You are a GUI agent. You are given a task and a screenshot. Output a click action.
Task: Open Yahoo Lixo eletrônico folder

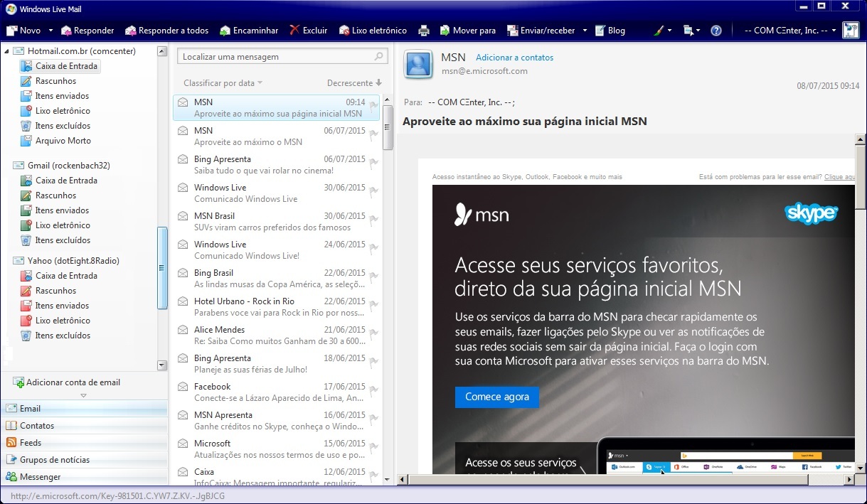55,321
